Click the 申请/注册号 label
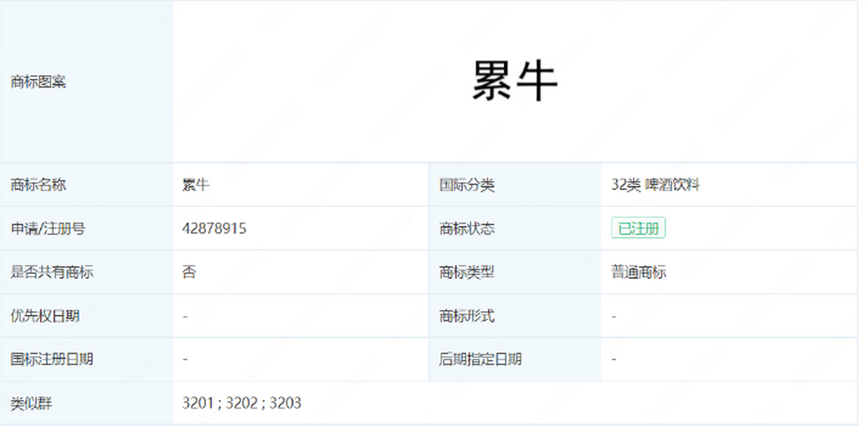Screen dimensions: 868x427 pos(48,228)
